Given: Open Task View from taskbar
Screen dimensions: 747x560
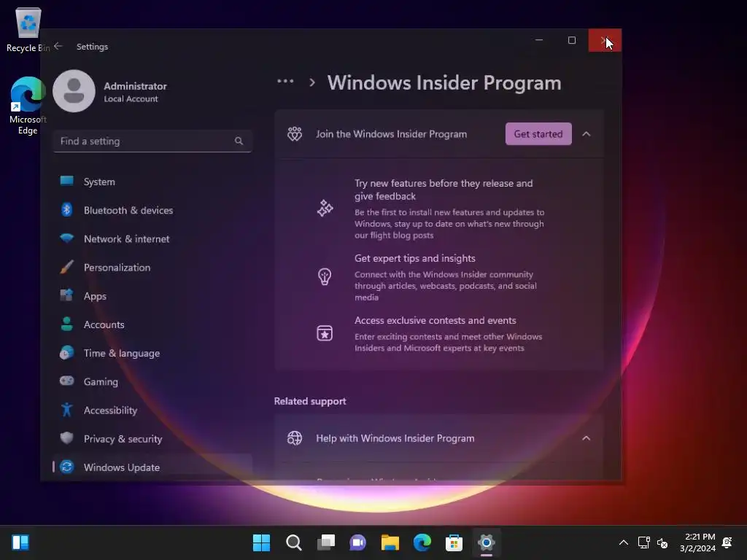Looking at the screenshot, I should pos(326,542).
